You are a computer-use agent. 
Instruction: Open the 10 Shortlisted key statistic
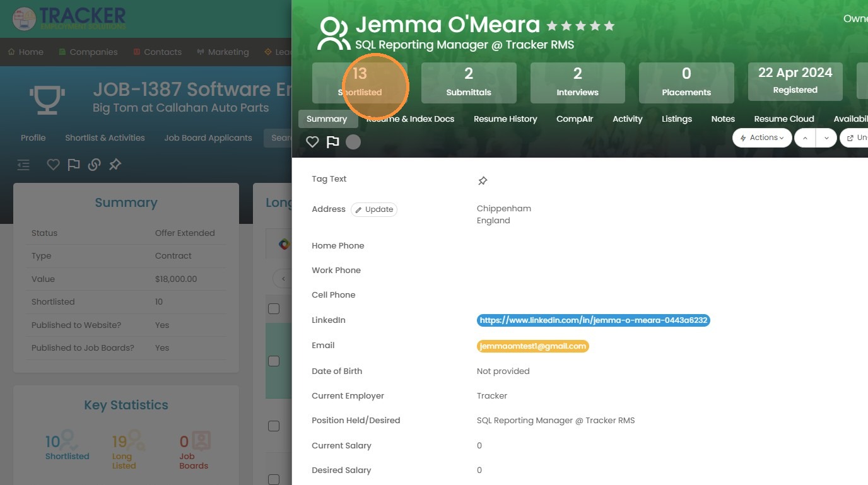(67, 447)
